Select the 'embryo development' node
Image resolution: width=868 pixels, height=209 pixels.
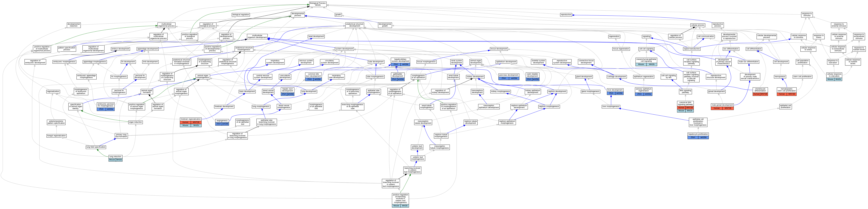pyautogui.click(x=121, y=49)
